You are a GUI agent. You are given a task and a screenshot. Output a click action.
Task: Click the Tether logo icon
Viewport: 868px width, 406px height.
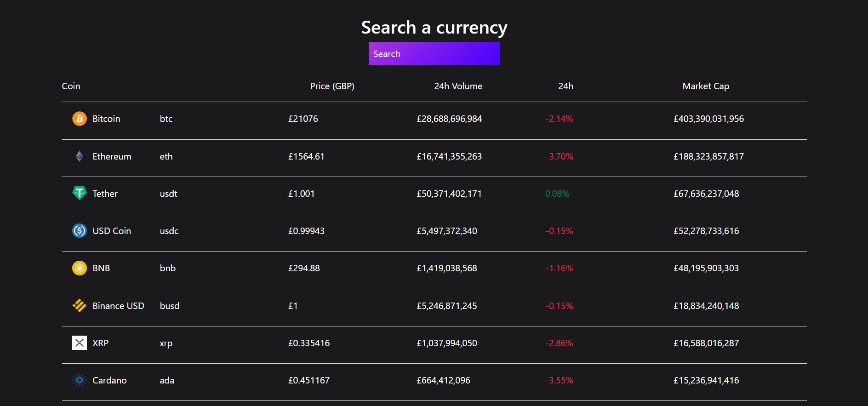point(80,193)
